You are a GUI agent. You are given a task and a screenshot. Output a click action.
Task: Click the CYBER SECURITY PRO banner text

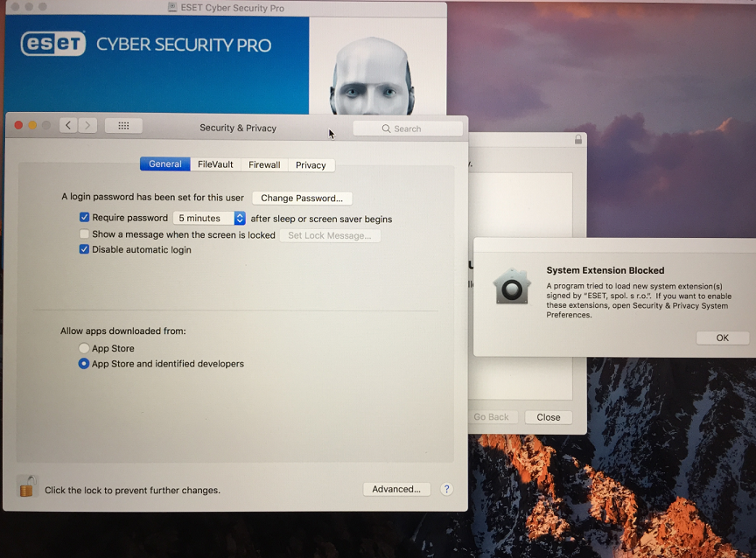tap(184, 45)
